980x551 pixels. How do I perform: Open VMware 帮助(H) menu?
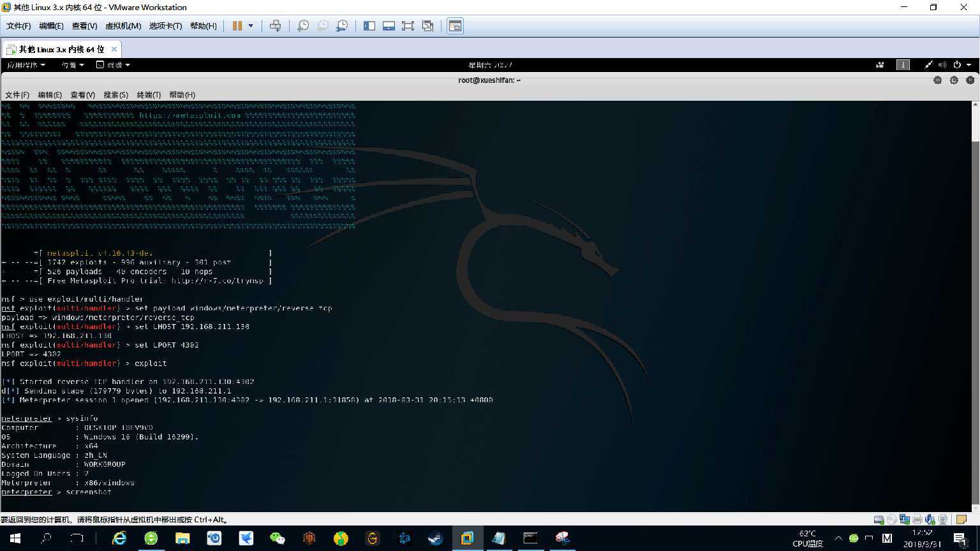tap(204, 26)
